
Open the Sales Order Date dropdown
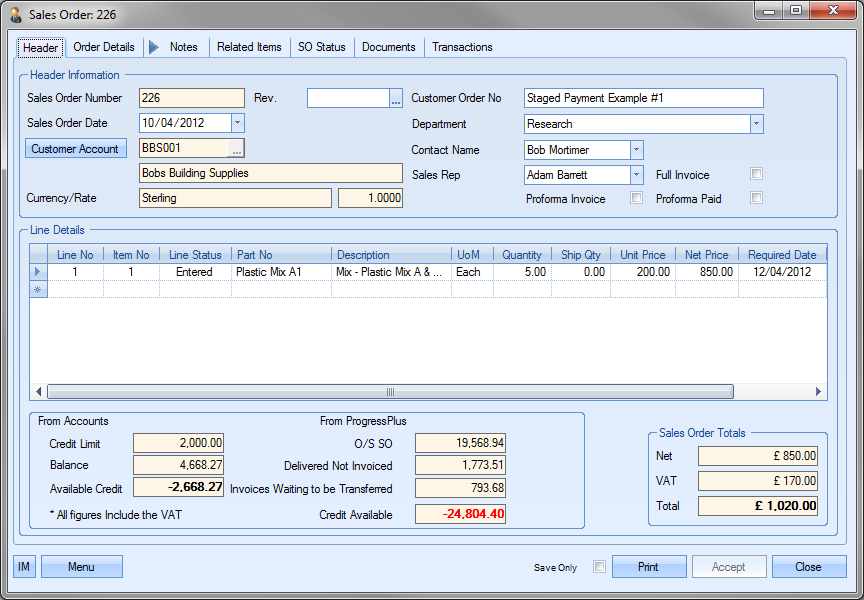point(237,123)
